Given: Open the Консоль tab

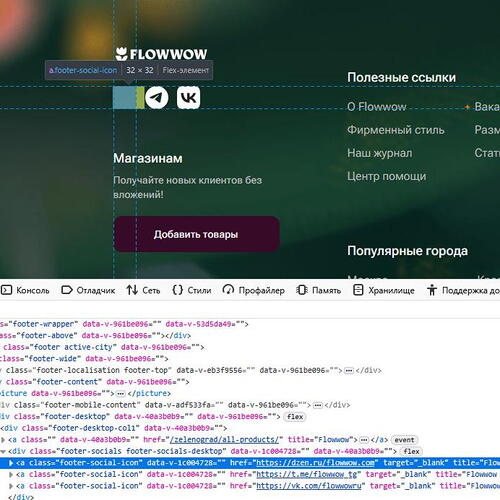Looking at the screenshot, I should (x=25, y=290).
